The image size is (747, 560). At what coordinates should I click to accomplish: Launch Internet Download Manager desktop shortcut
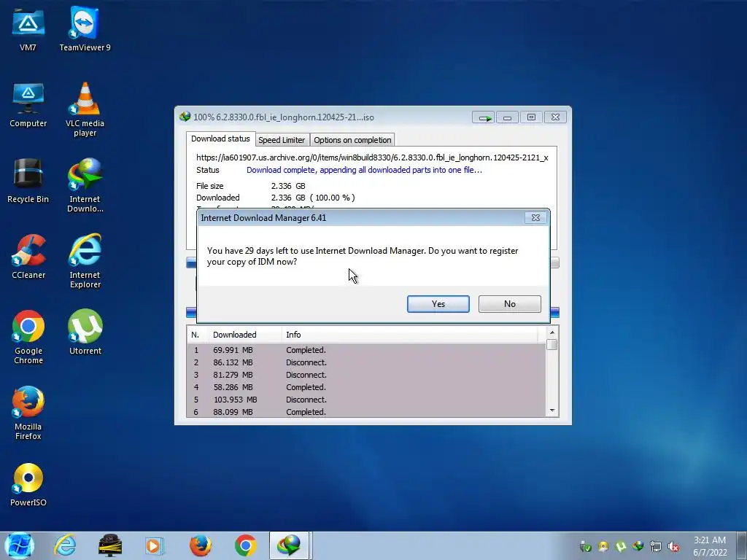(x=85, y=186)
